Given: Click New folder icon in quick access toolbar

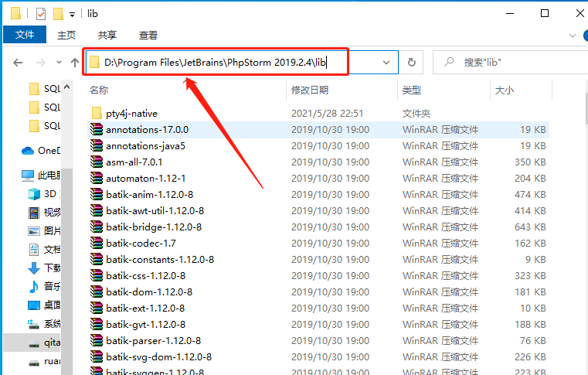Looking at the screenshot, I should pyautogui.click(x=58, y=14).
